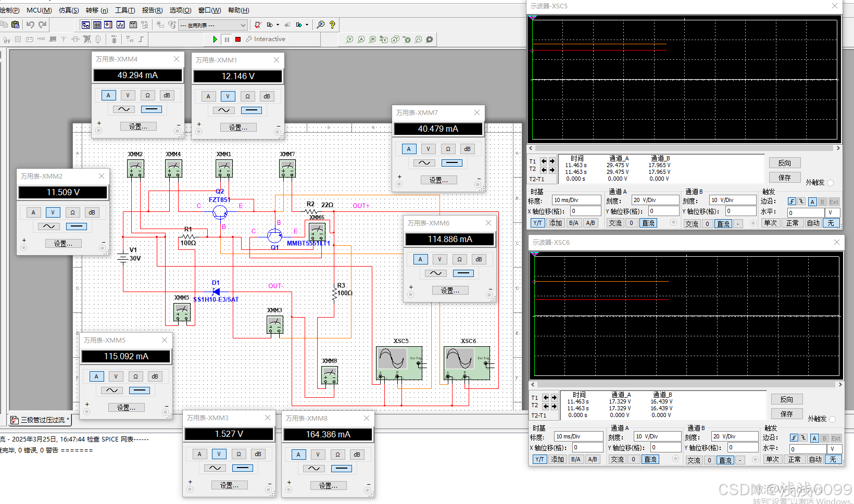Select the XMM7 multimeter symbol on the schematic

(287, 168)
